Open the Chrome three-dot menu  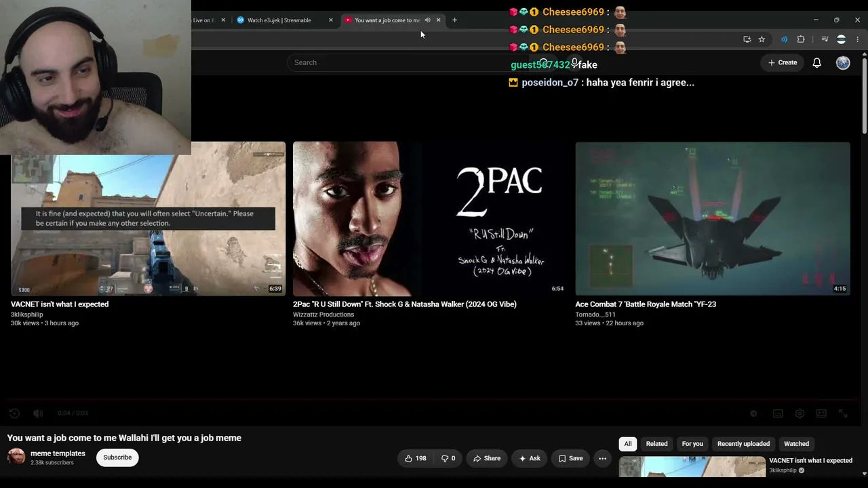[x=857, y=39]
